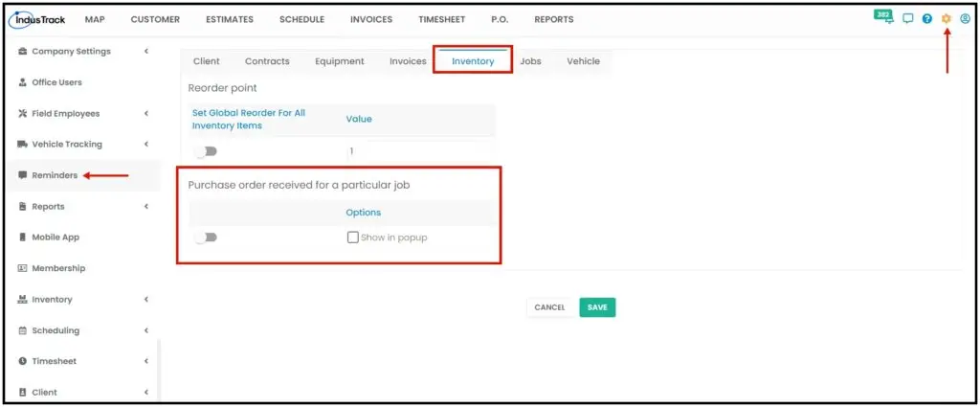Click the IndusTrack logo
The image size is (980, 407).
(37, 19)
